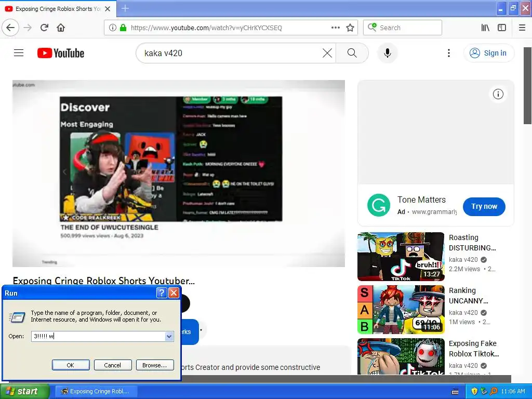Click the browser forward arrow
The image size is (532, 399).
point(28,28)
